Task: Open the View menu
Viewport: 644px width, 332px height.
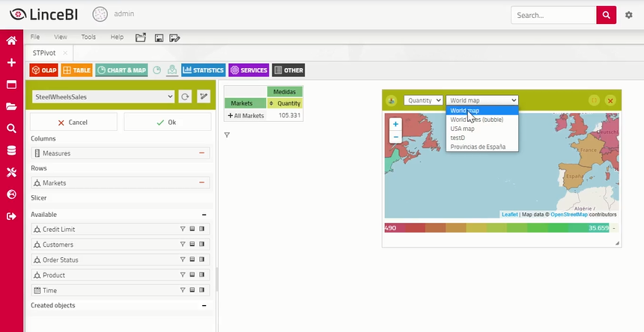Action: point(61,37)
